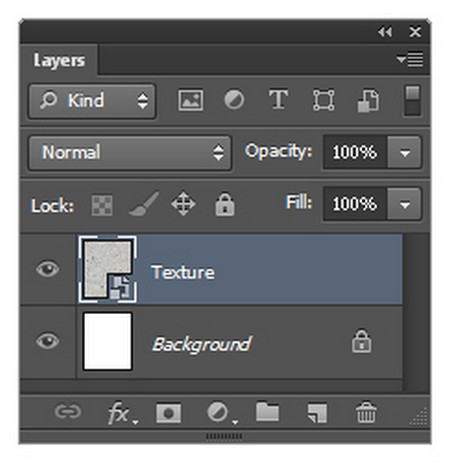Delete layer using trash icon

(366, 412)
